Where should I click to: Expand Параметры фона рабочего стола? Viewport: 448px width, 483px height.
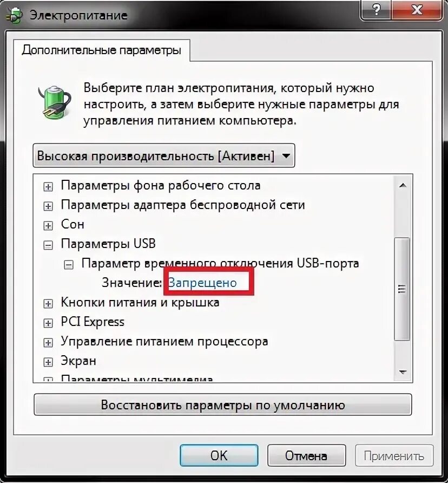point(48,187)
